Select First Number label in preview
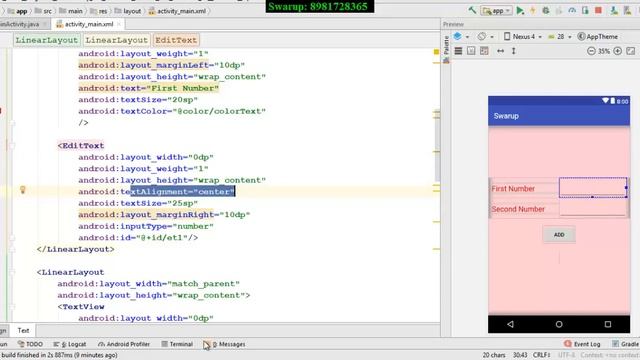This screenshot has height=360, width=640. click(513, 189)
